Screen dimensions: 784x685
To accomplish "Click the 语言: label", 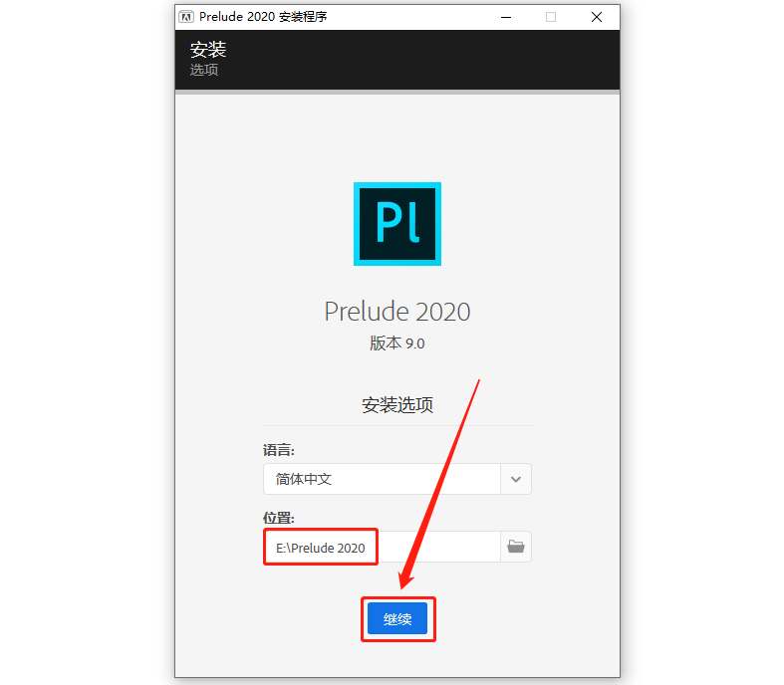I will [x=279, y=450].
